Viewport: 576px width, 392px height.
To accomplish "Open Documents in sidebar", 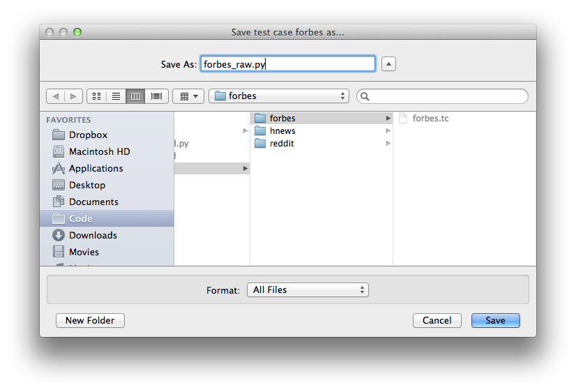I will [x=107, y=202].
